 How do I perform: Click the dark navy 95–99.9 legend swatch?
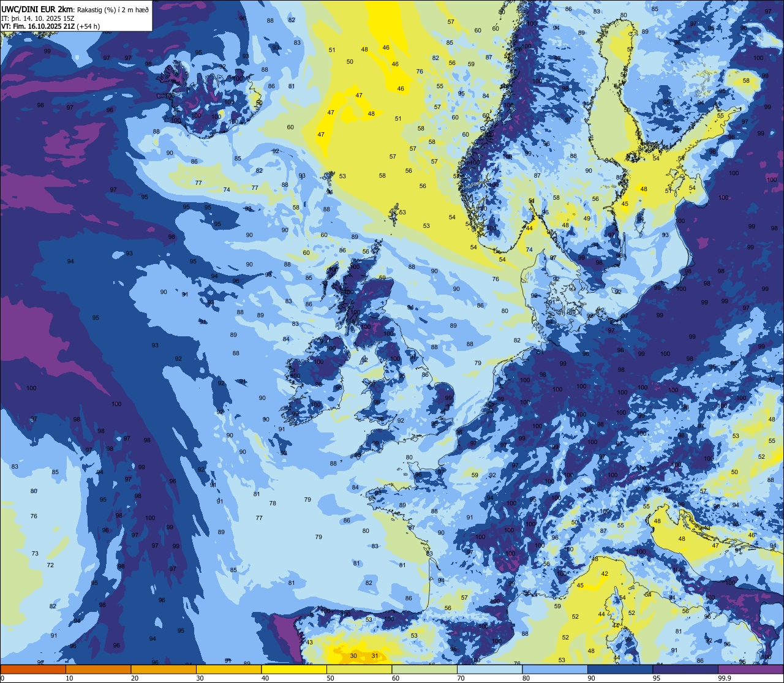click(x=685, y=670)
